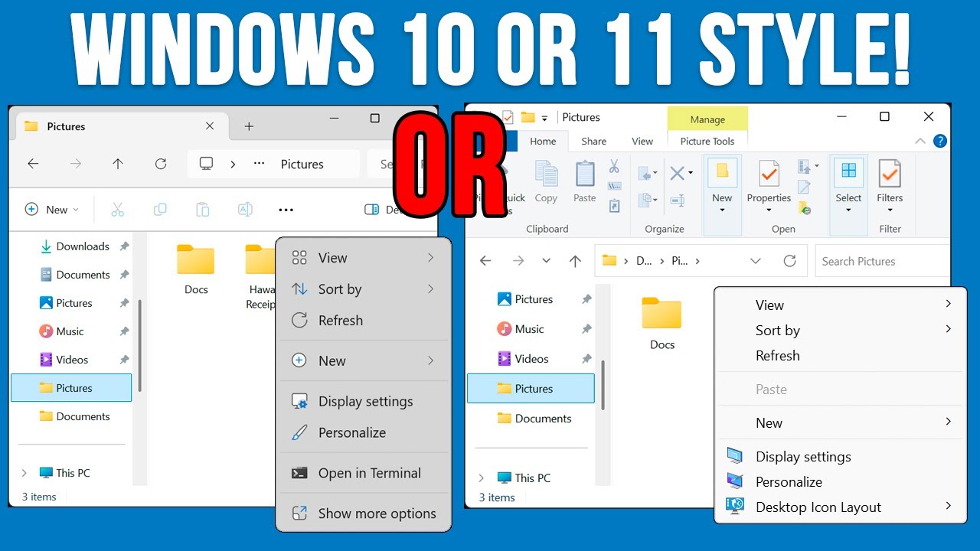The height and width of the screenshot is (551, 980).
Task: Click Delete X icon in Organize group
Action: coord(677,174)
